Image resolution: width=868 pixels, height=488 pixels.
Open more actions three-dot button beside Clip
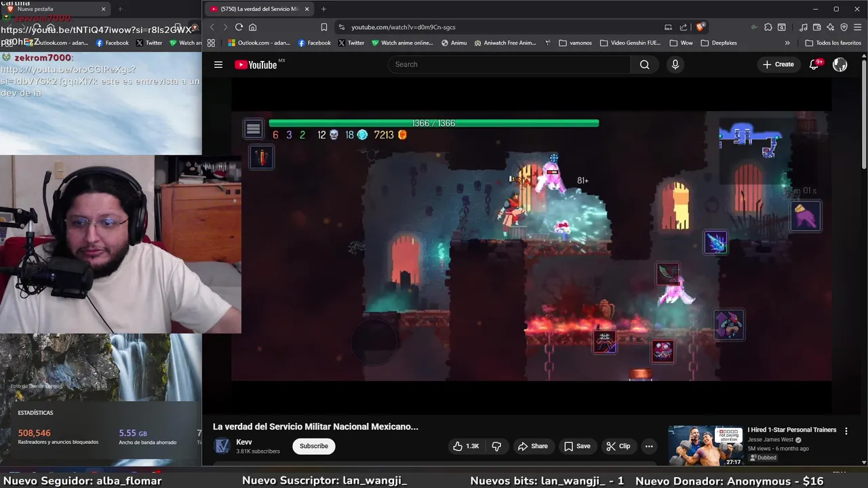point(649,446)
